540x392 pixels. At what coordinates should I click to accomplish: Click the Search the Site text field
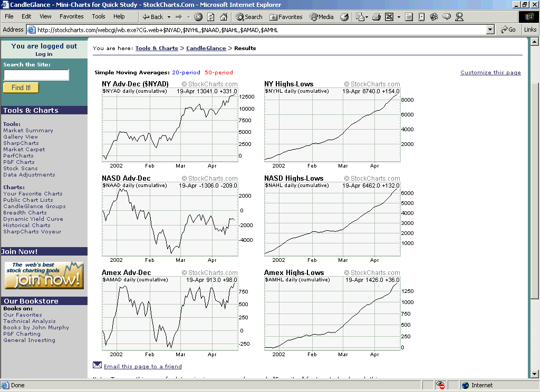[36, 75]
